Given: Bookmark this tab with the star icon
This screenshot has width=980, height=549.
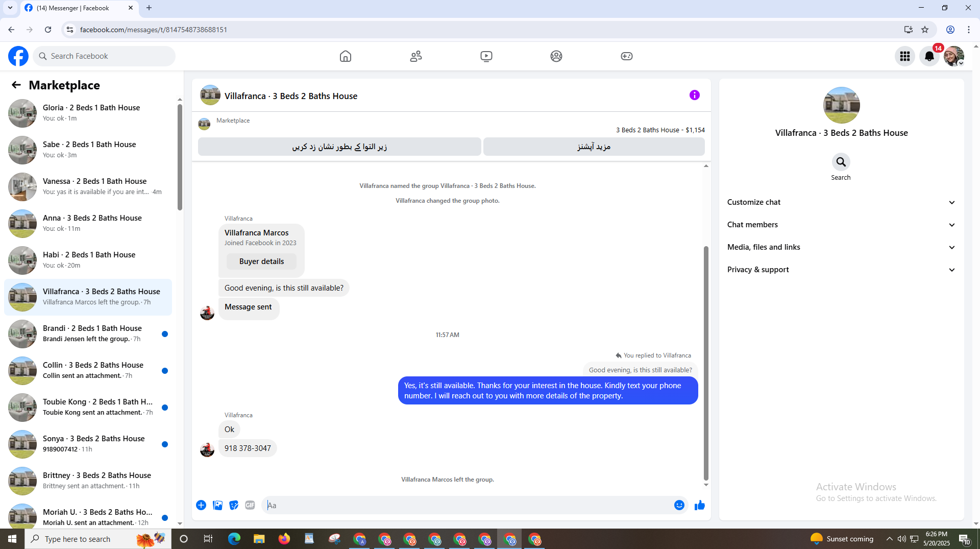Looking at the screenshot, I should (925, 30).
